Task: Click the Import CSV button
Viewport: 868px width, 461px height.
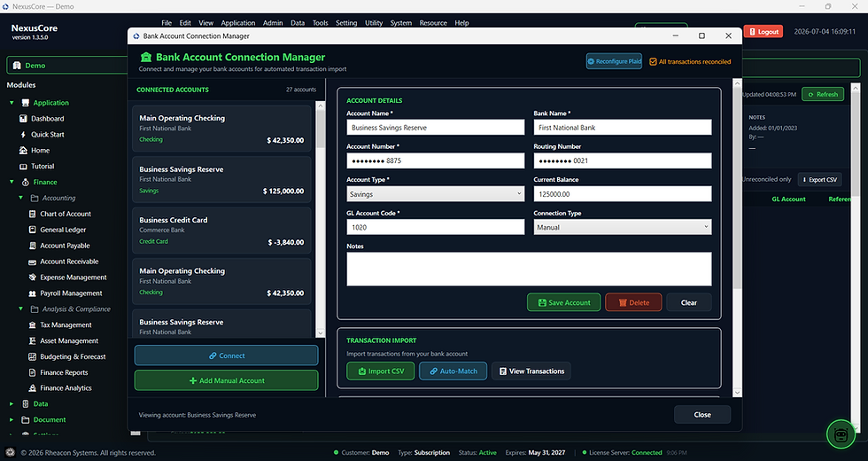Action: click(380, 371)
